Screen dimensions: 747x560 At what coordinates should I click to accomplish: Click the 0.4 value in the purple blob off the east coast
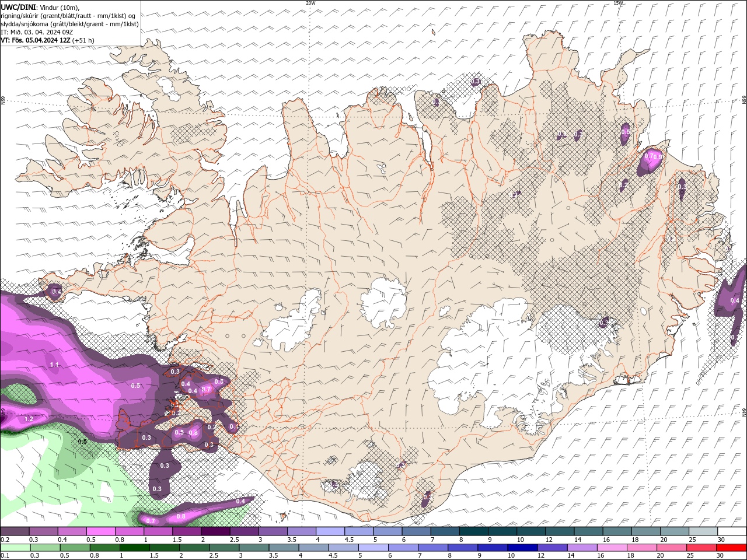tap(735, 300)
